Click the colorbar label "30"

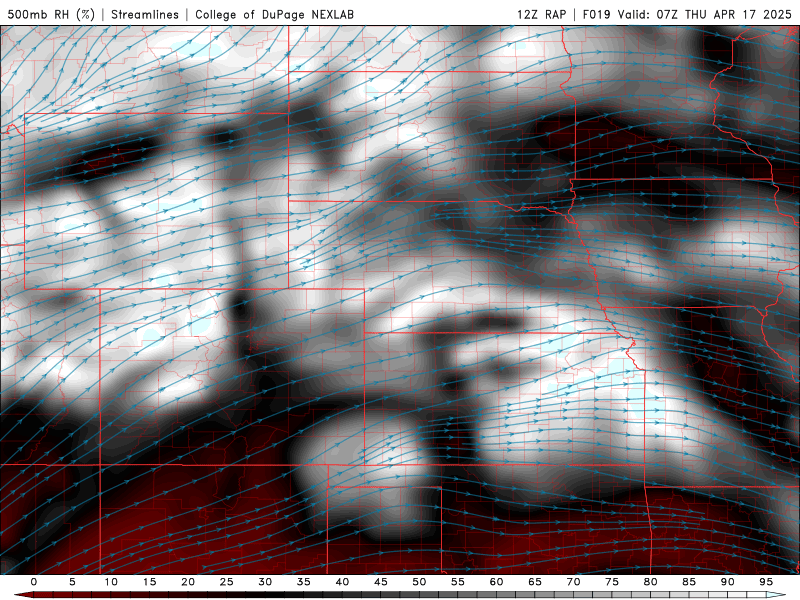click(265, 582)
